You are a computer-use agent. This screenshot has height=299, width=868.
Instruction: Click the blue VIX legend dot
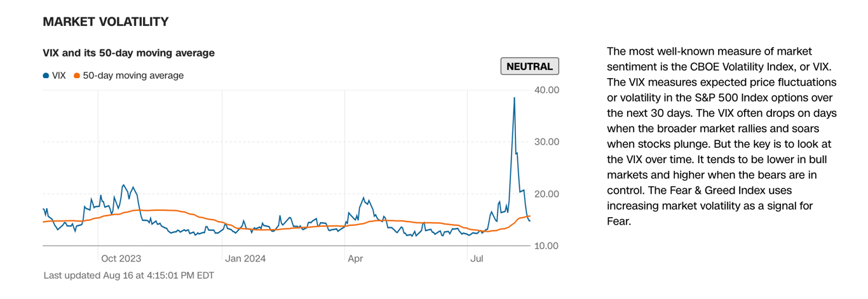(46, 76)
